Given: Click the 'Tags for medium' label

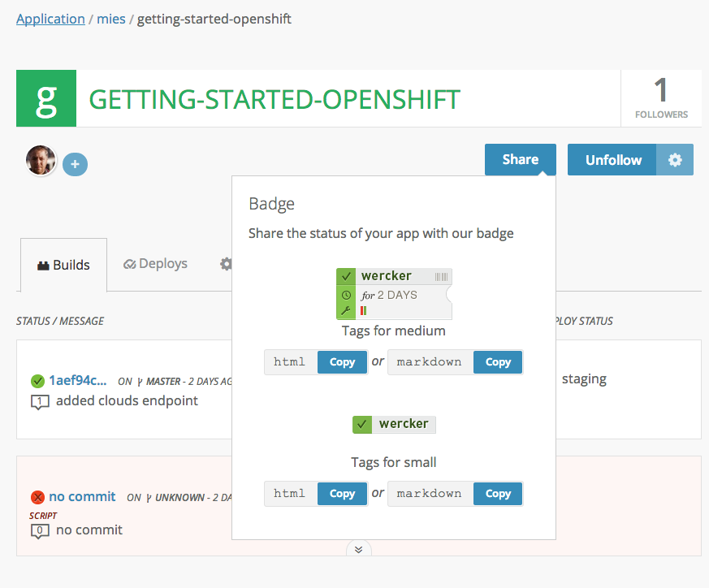Looking at the screenshot, I should tap(394, 331).
